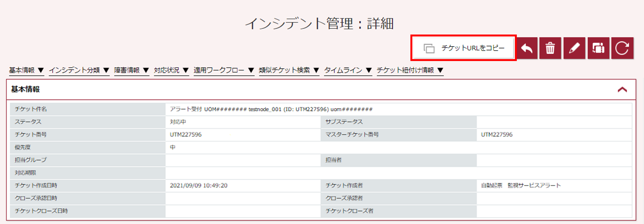Click the creator 自動起票 監視サービスアラート
The height and width of the screenshot is (224, 644).
click(x=521, y=186)
